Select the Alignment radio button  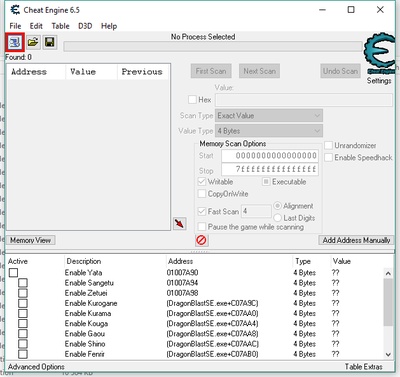click(x=278, y=206)
